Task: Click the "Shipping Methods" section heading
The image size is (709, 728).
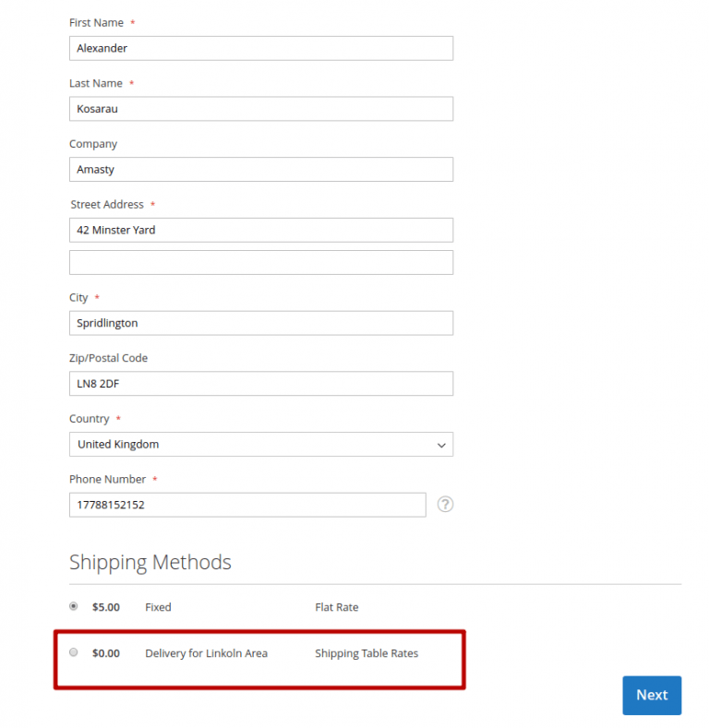Action: click(150, 562)
